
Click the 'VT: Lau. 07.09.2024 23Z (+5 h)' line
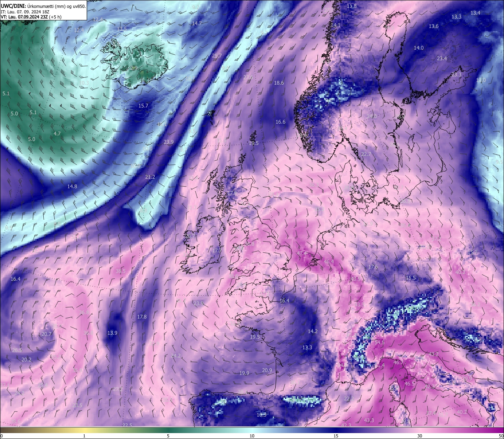click(31, 17)
